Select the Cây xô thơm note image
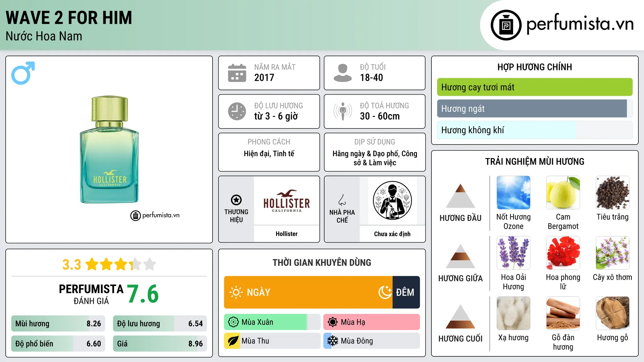The image size is (644, 362). [613, 253]
